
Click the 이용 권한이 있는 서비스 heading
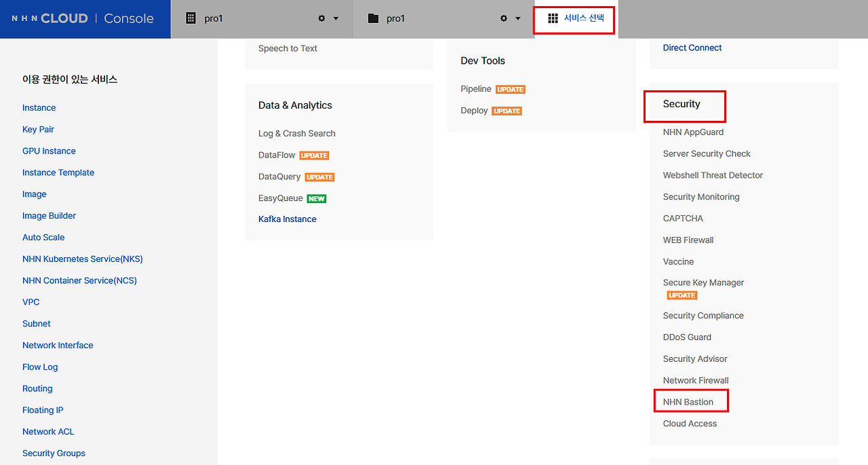tap(70, 79)
